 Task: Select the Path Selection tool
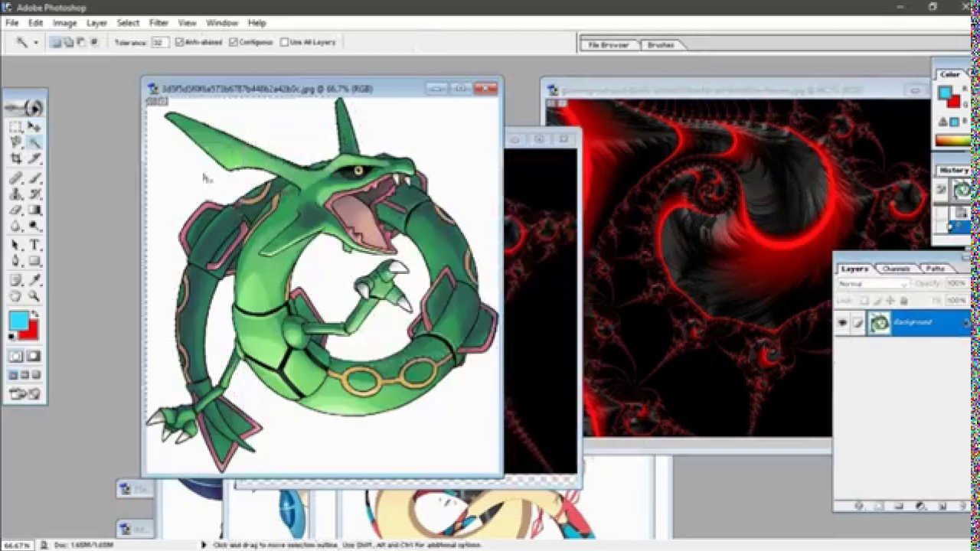[16, 246]
